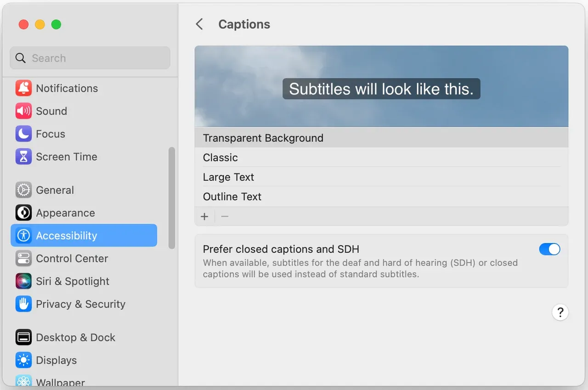Click the magnifying glass search icon

(x=20, y=58)
